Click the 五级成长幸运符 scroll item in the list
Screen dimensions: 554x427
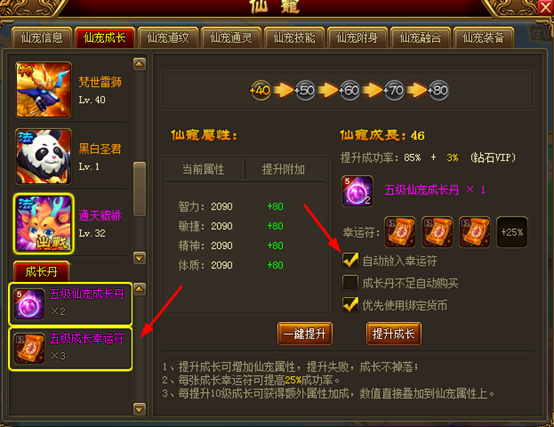pyautogui.click(x=71, y=349)
